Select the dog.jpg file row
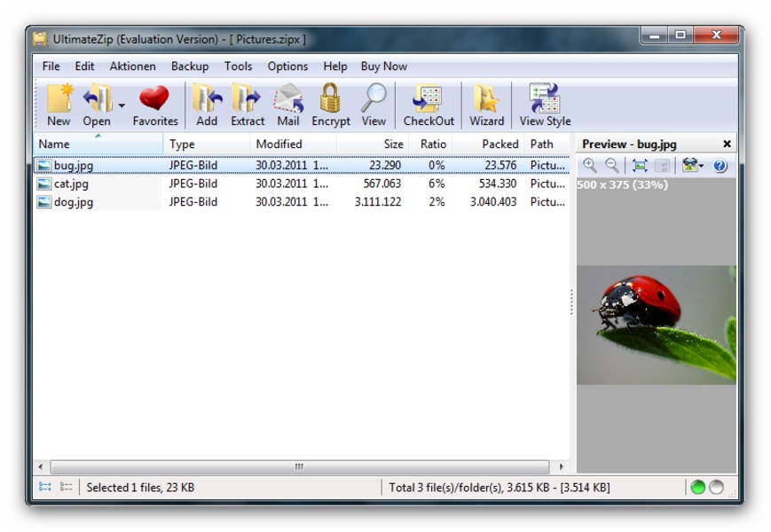 (x=73, y=202)
